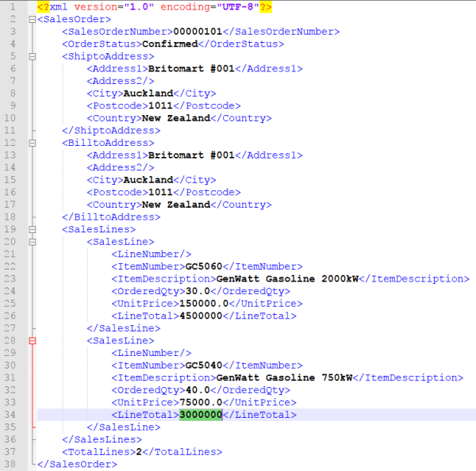Click the Confirmed order status text
Screen dimensions: 476x471
point(169,44)
